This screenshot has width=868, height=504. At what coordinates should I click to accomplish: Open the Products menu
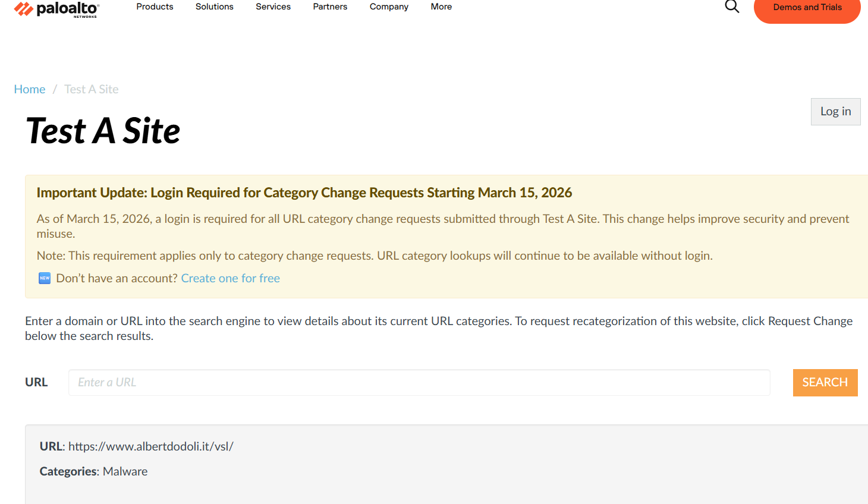[x=155, y=7]
